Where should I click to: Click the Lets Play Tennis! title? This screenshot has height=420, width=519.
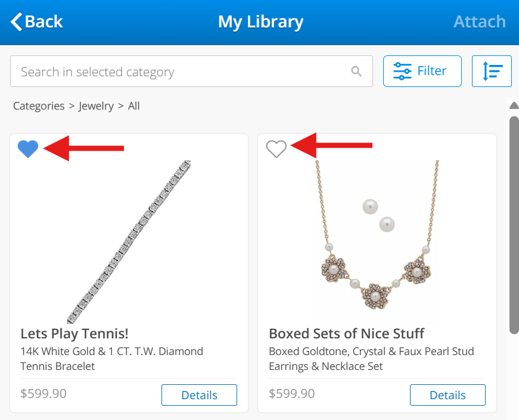(74, 333)
